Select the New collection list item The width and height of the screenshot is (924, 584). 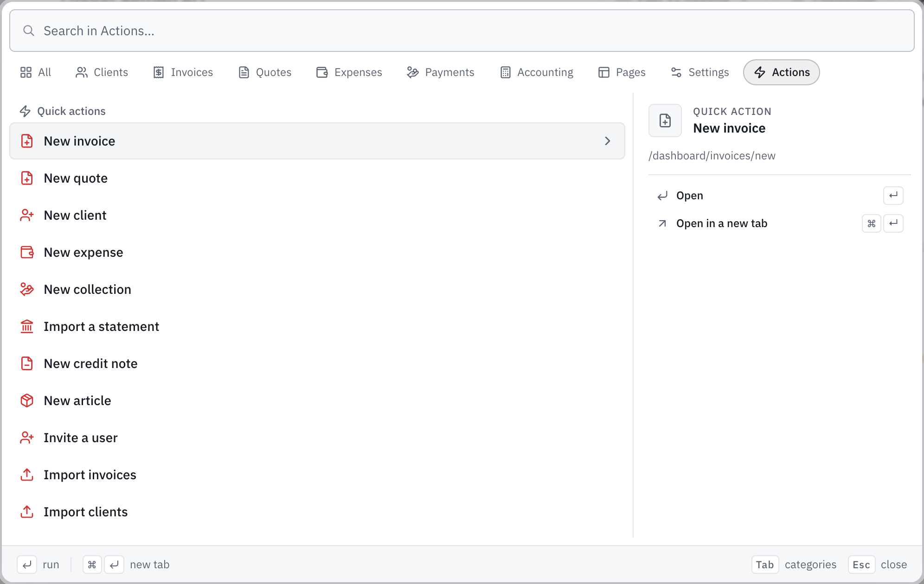317,289
